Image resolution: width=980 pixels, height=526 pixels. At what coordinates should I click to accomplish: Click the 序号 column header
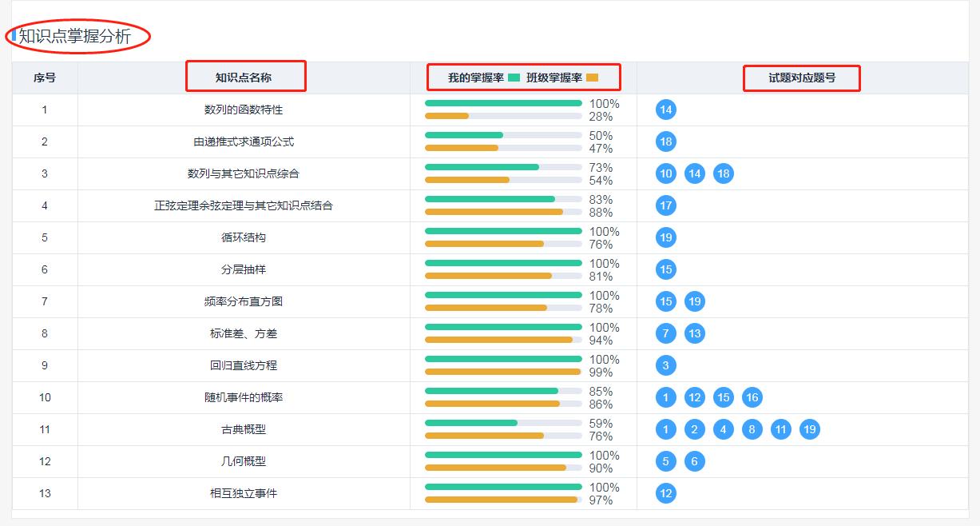44,77
